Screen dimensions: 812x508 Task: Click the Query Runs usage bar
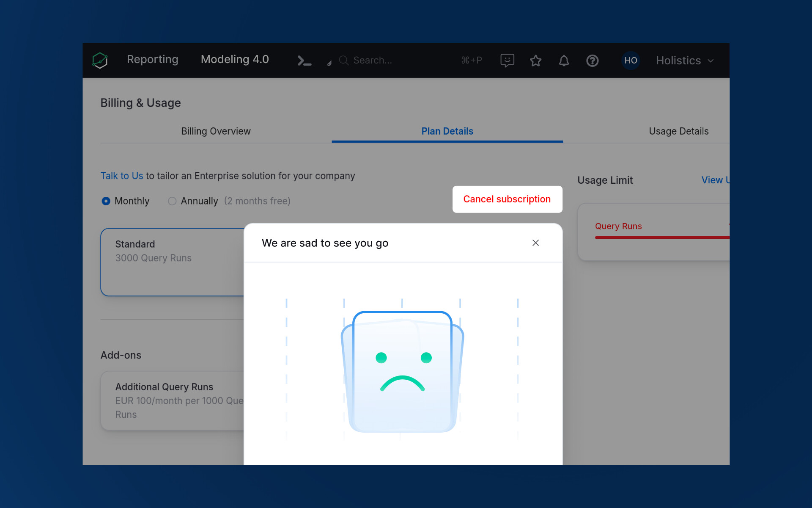tap(661, 237)
